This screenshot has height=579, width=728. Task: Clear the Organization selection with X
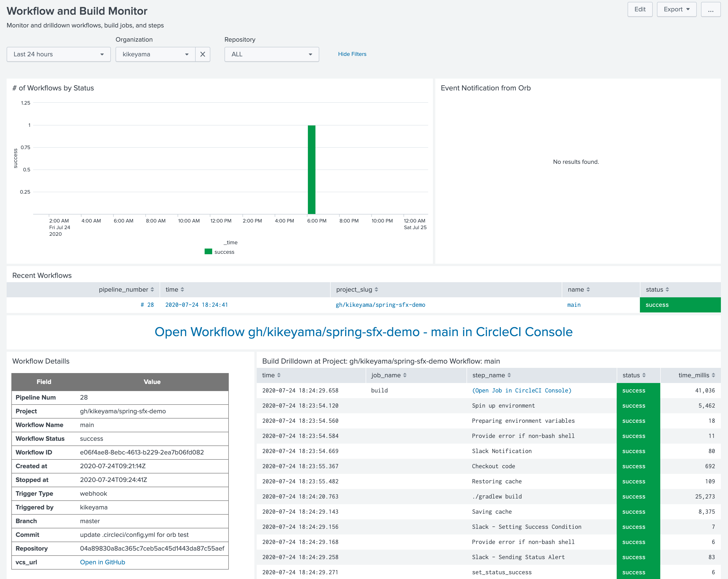coord(202,54)
